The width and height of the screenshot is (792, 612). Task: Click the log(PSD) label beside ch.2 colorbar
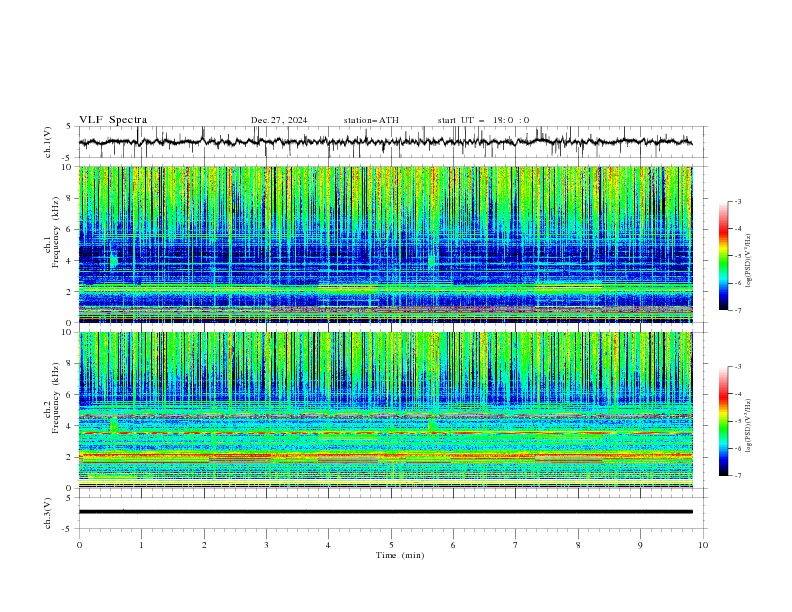(x=749, y=426)
